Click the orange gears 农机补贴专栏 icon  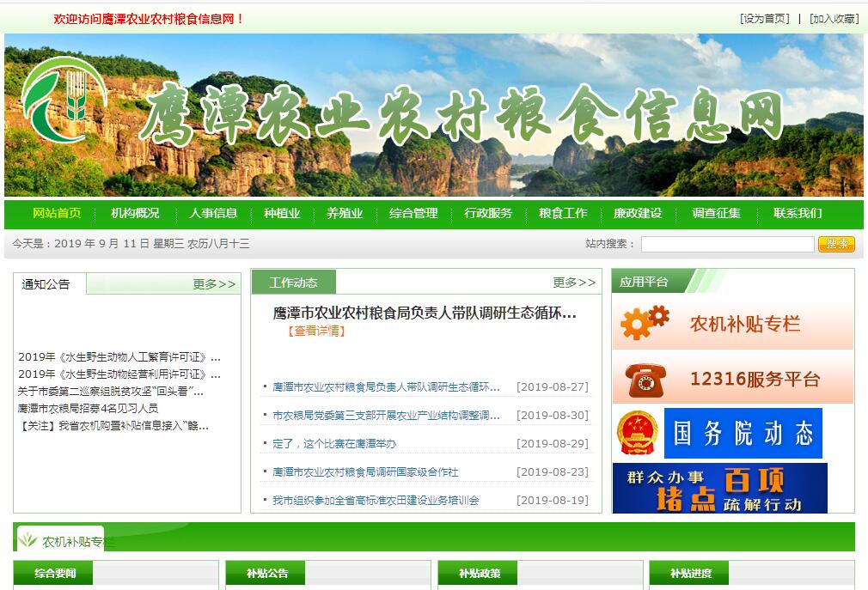tap(645, 324)
